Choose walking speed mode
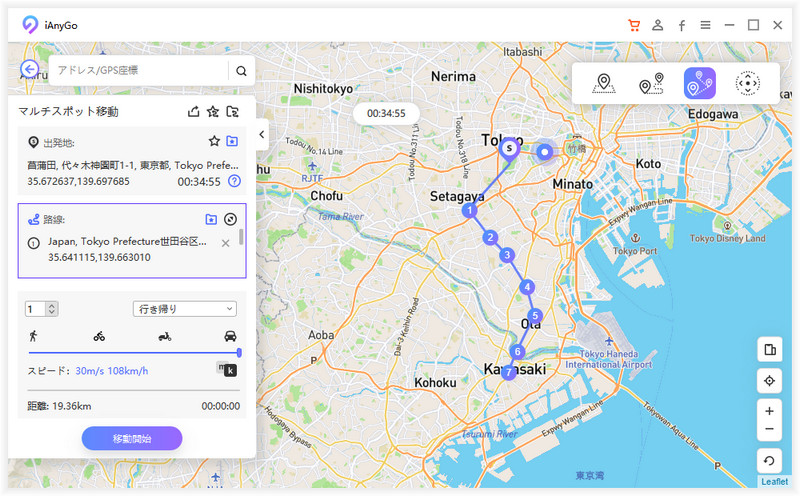The image size is (800, 496). (34, 336)
